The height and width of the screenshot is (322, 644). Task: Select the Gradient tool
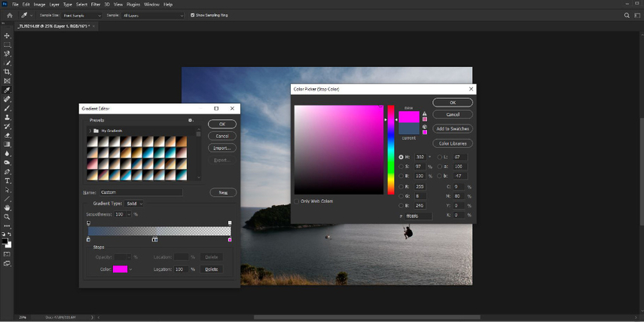tap(7, 144)
